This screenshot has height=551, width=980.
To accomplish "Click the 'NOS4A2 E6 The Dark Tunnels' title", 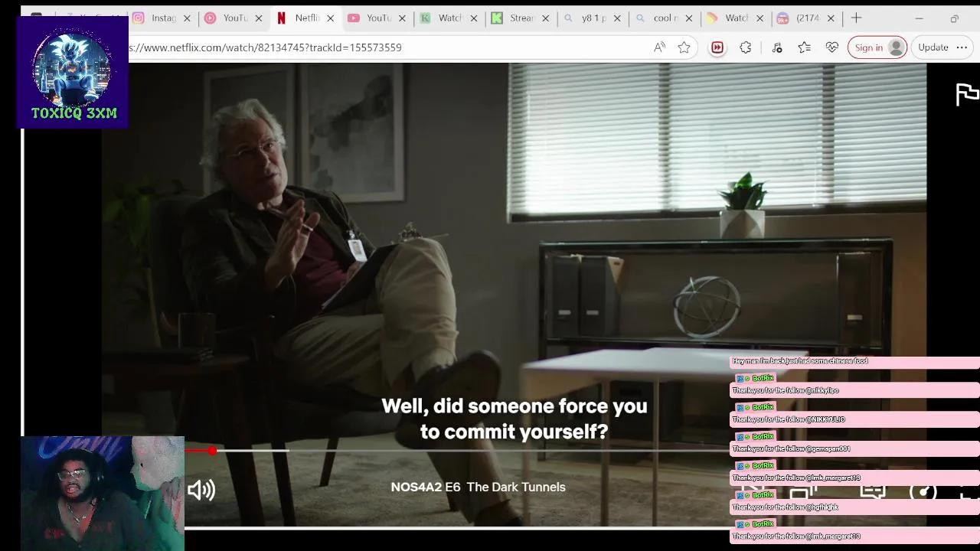I will click(x=478, y=487).
